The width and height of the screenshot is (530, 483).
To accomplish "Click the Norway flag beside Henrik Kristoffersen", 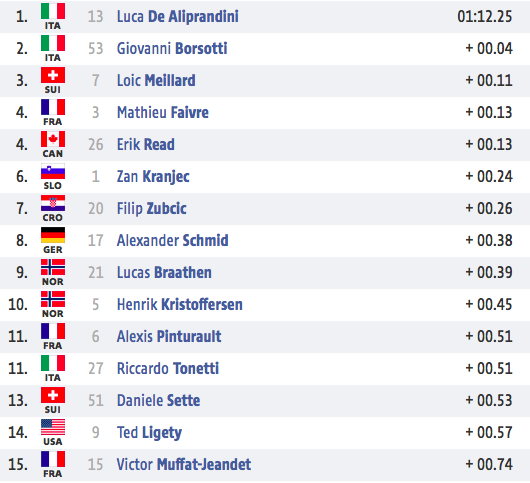I will [x=53, y=299].
